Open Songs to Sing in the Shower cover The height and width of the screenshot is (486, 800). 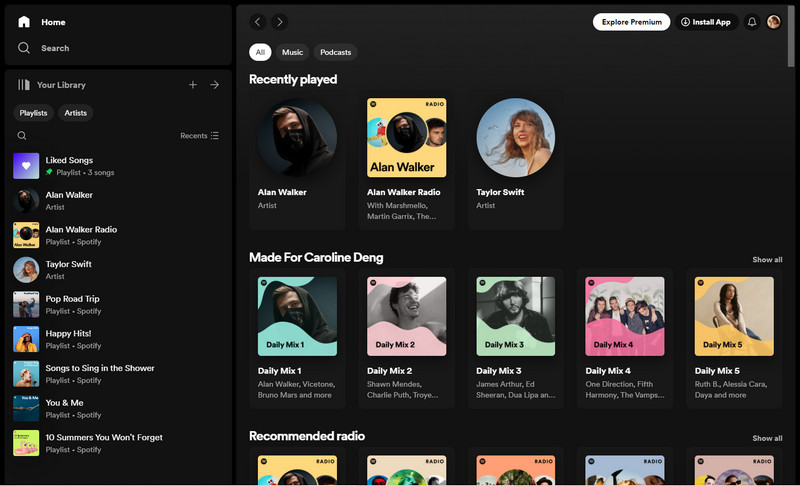pos(26,374)
